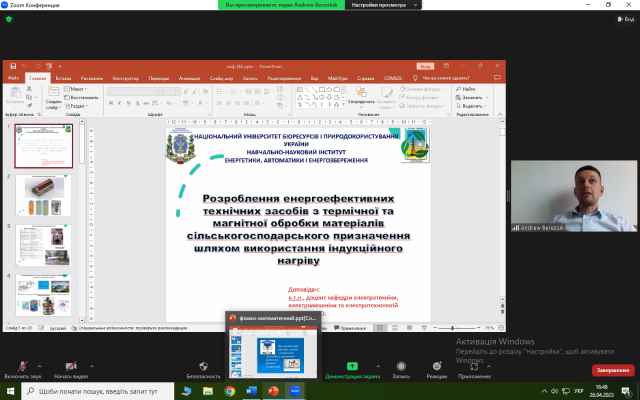Open the MathType ribbon tab
The width and height of the screenshot is (640, 400).
[337, 78]
